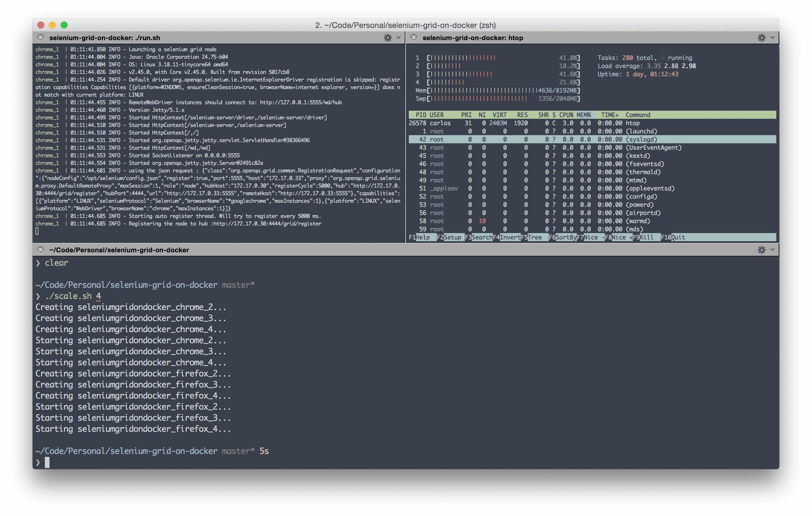Select F3Search in htop toolbar
812x516 pixels.
click(x=478, y=238)
